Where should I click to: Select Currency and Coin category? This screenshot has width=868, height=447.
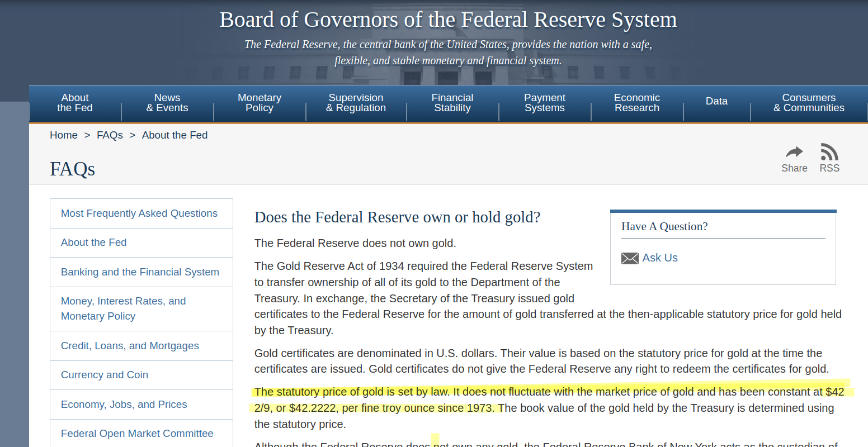pyautogui.click(x=105, y=375)
